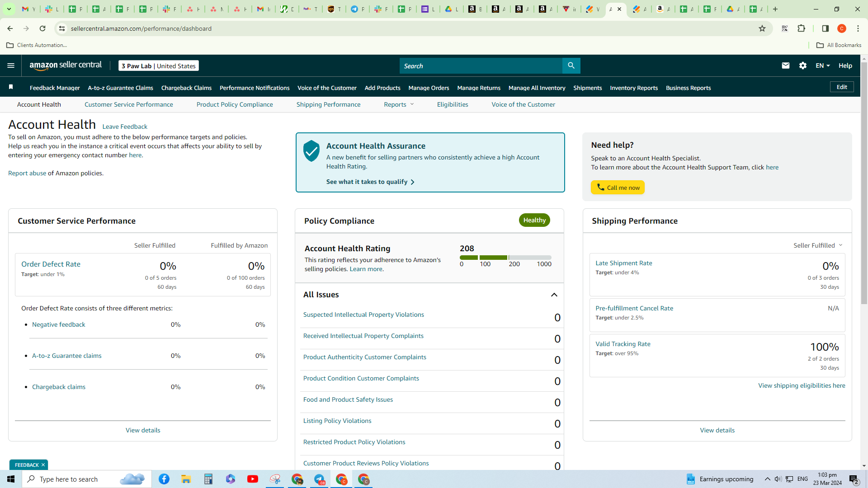This screenshot has width=868, height=488.
Task: Open the Chrome profile avatar
Action: [x=842, y=28]
